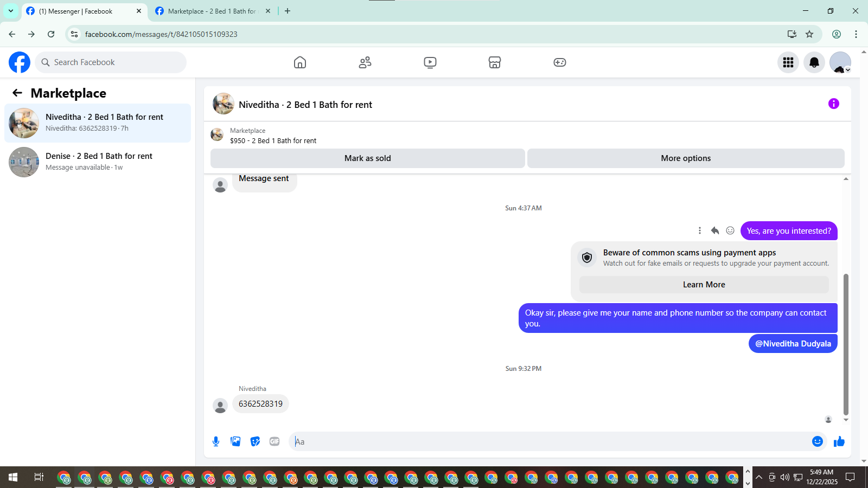The image size is (868, 488).
Task: Open Denise 2 Bed 1 Bath conversation
Action: pyautogui.click(x=98, y=162)
